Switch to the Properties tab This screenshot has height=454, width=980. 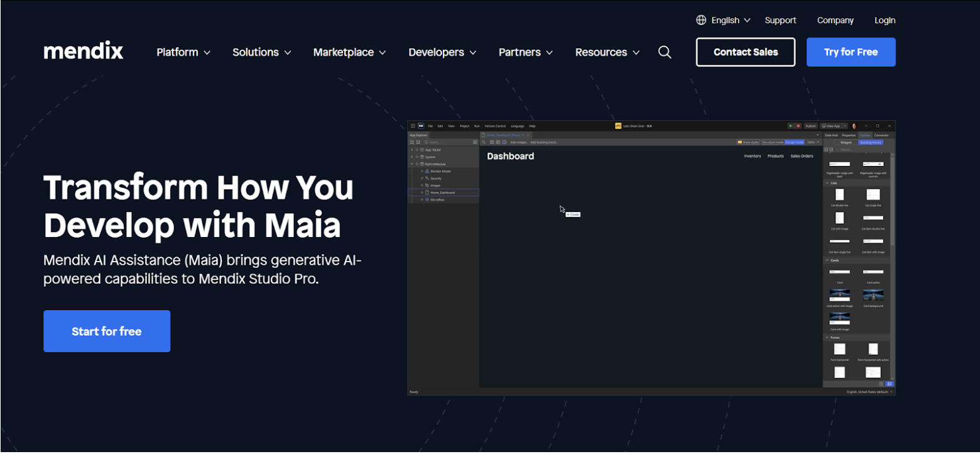(849, 135)
